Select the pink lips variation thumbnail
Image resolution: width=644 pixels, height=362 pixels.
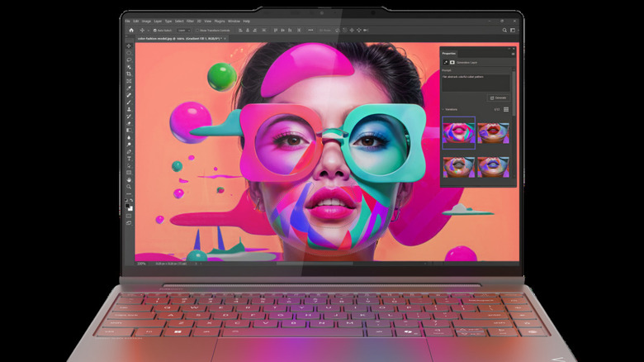459,132
